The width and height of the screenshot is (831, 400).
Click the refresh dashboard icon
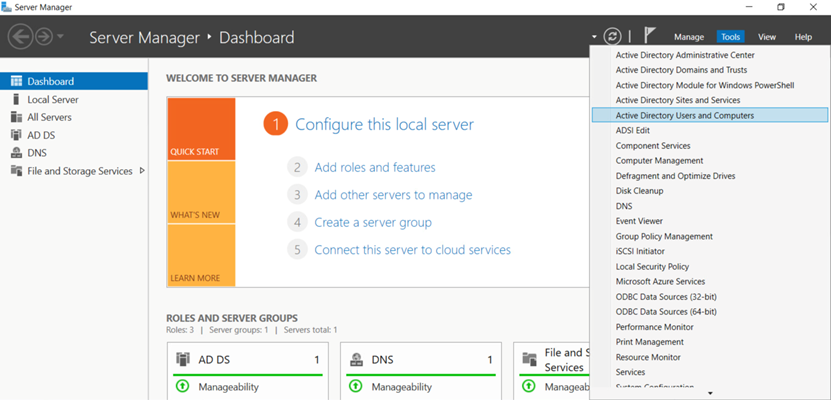click(x=612, y=37)
